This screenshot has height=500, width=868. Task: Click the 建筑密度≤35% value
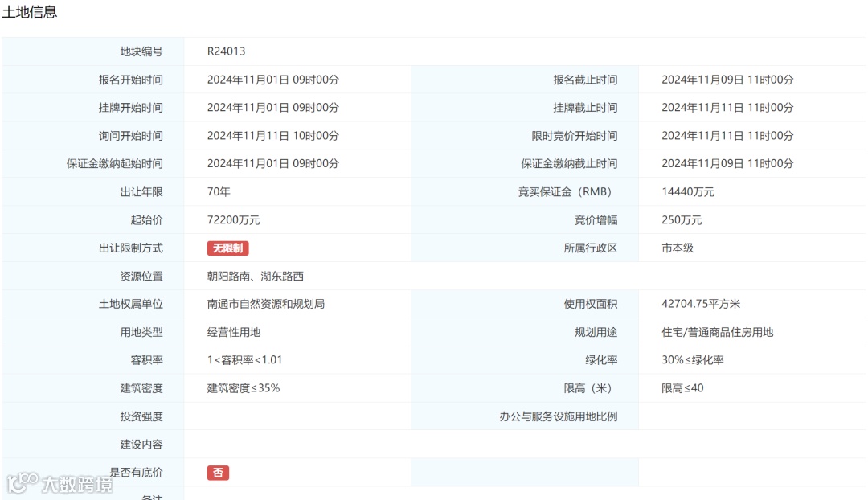[244, 388]
